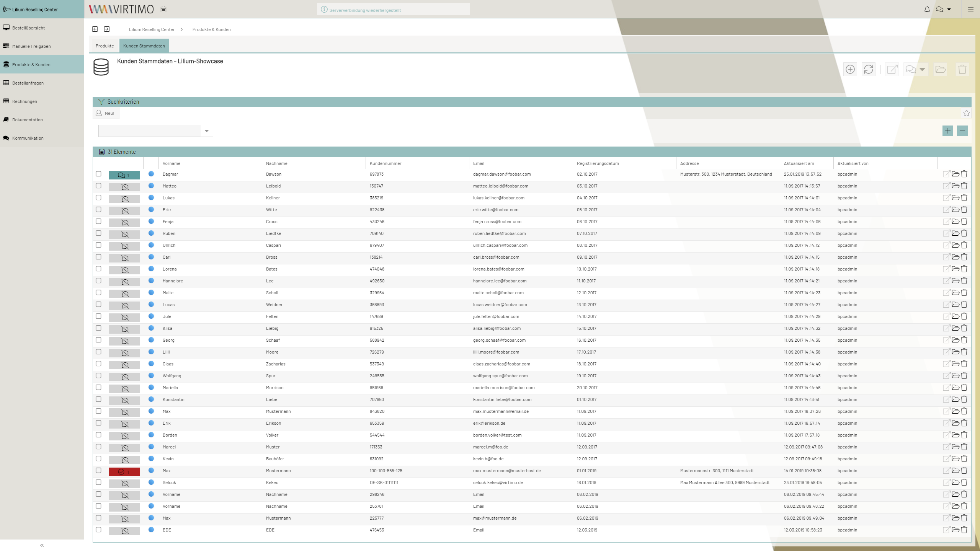Expand the chat dropdown arrow in top bar
The image size is (980, 551).
[949, 9]
